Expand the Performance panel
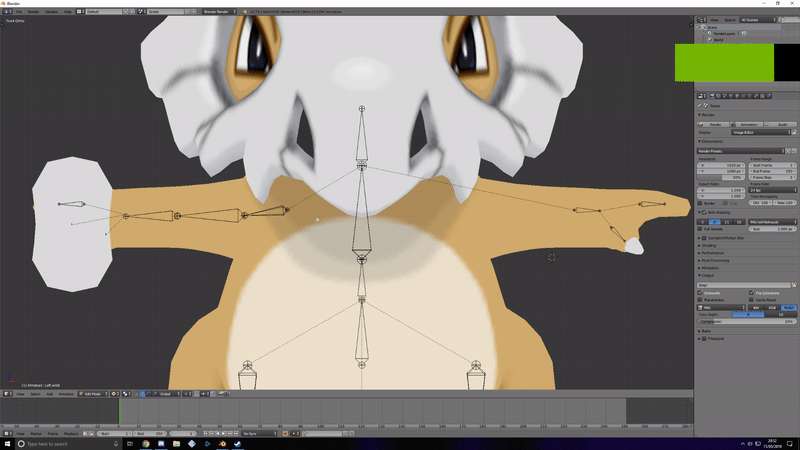 (711, 253)
